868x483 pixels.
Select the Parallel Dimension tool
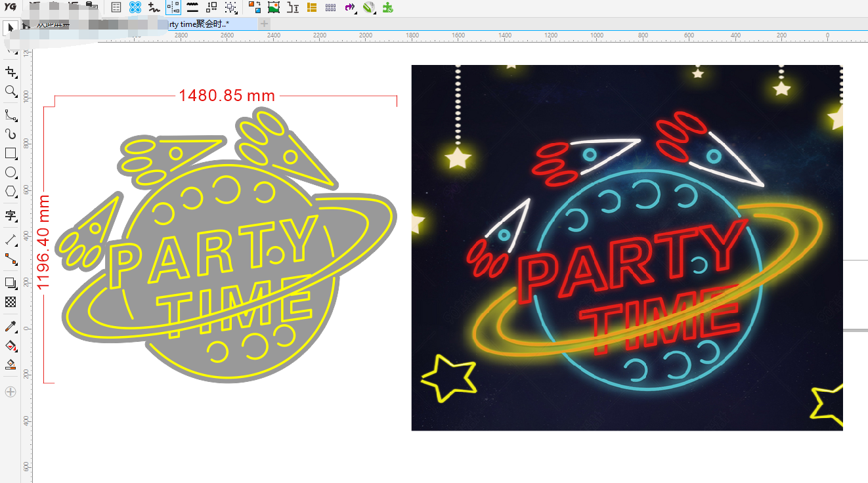coord(11,240)
